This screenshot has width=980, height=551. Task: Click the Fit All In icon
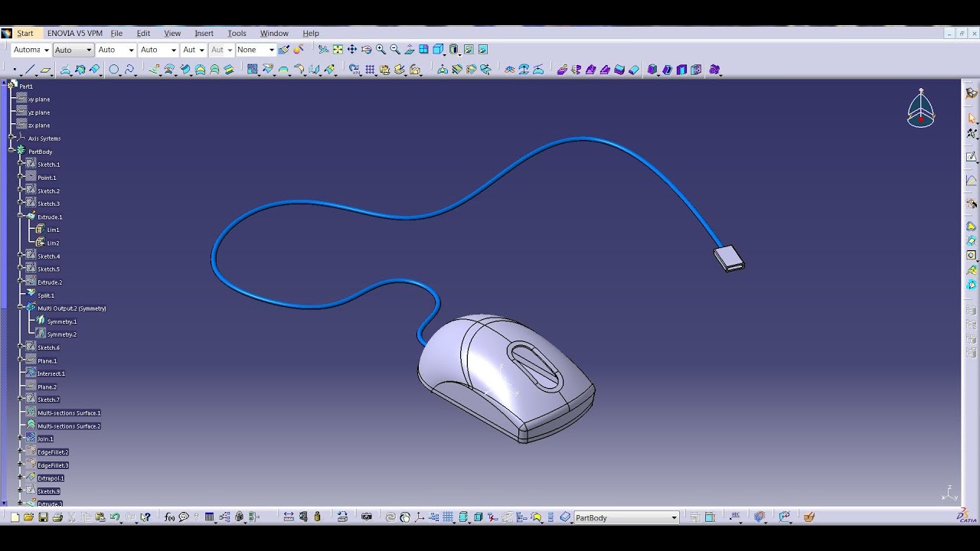(338, 49)
